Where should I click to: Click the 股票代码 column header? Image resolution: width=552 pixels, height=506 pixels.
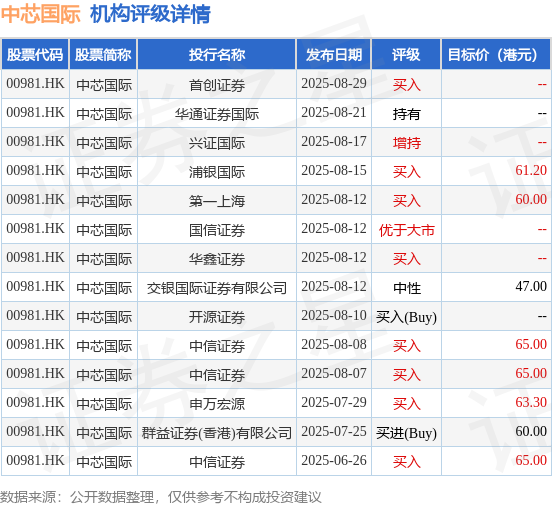[x=35, y=55]
